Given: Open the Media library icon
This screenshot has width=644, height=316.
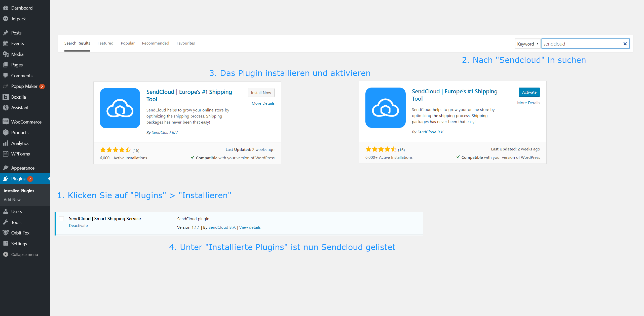Looking at the screenshot, I should point(6,54).
